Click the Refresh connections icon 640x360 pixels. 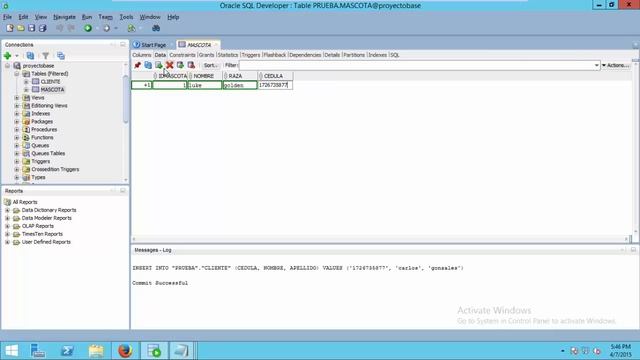click(x=30, y=56)
